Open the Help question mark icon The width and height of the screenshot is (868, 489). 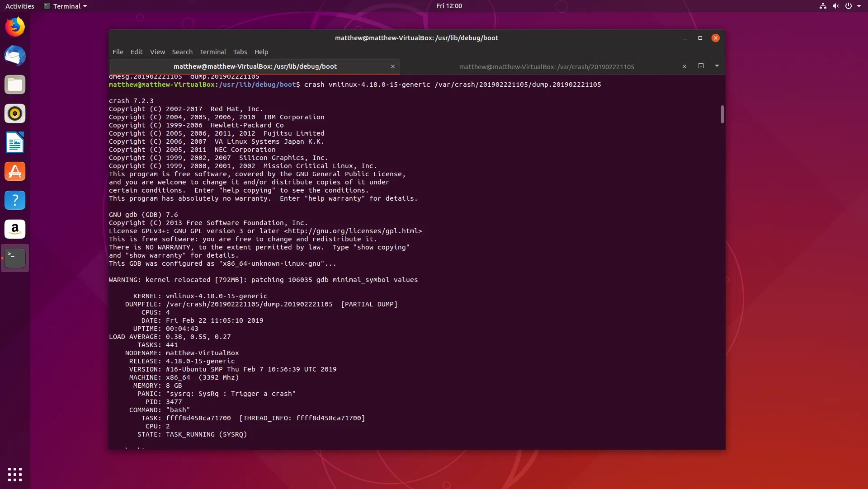coord(15,200)
